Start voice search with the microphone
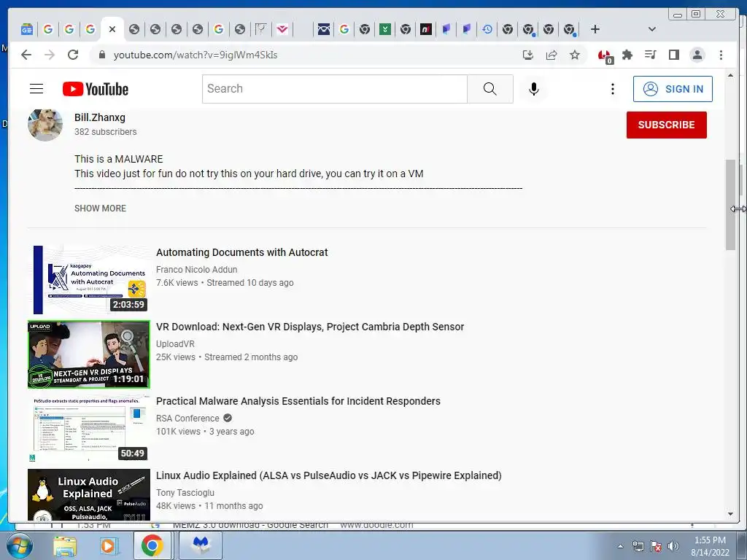 click(x=534, y=89)
